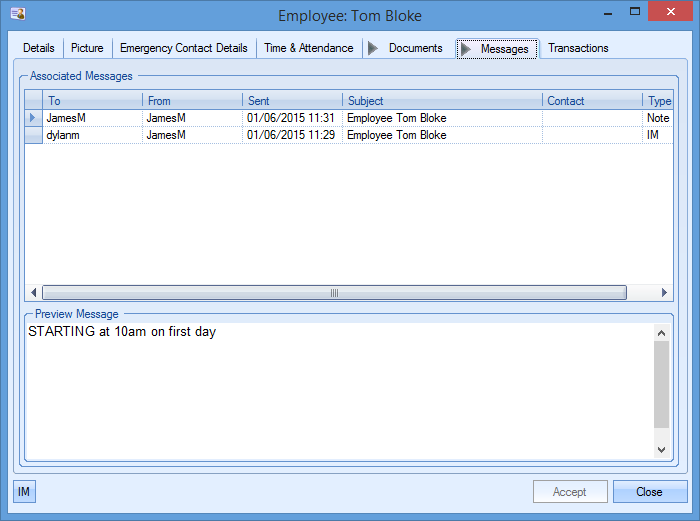The width and height of the screenshot is (700, 521).
Task: Open the Details tab
Action: click(39, 48)
